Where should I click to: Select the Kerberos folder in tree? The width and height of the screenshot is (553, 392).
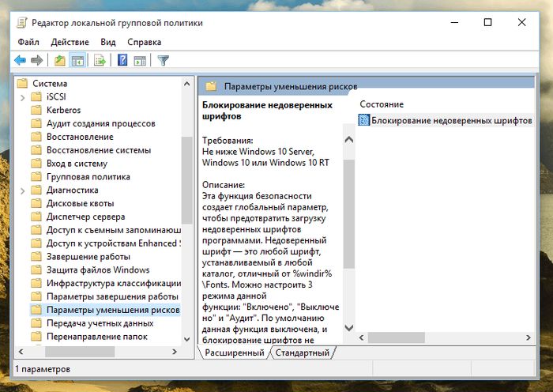coord(63,110)
